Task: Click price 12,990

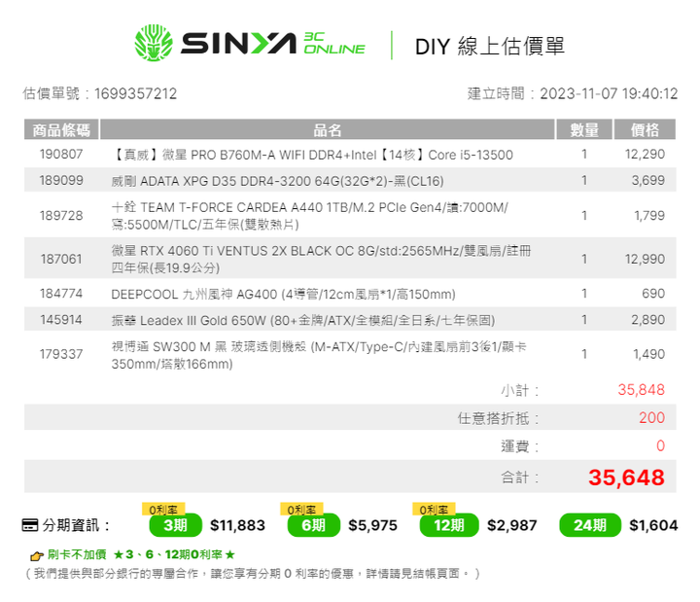Action: click(645, 259)
